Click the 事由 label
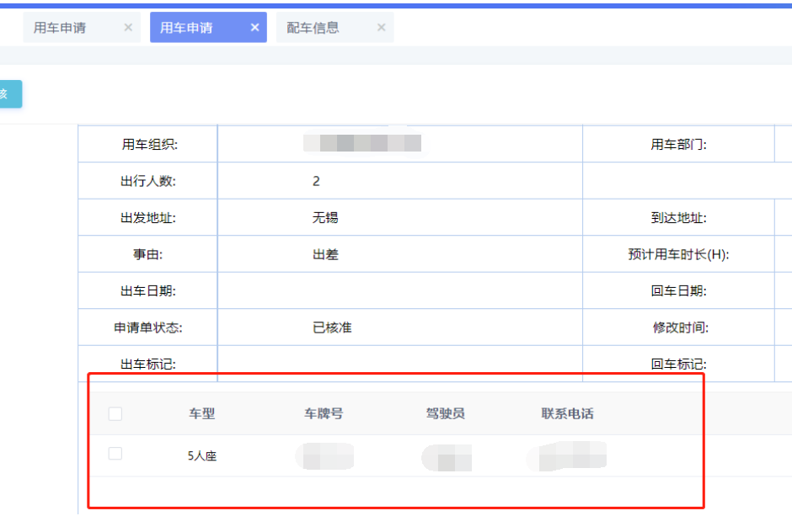Viewport: 792px width, 532px height. [x=148, y=254]
